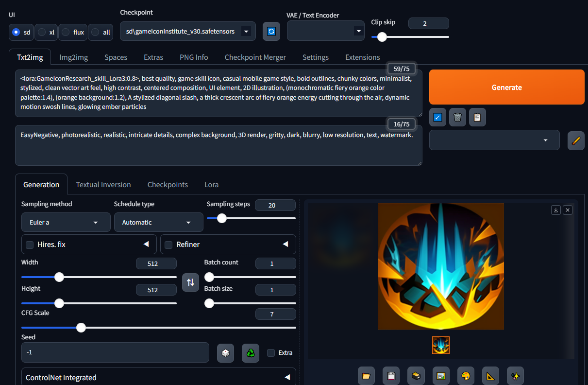
Task: Download the preview image
Action: 556,210
